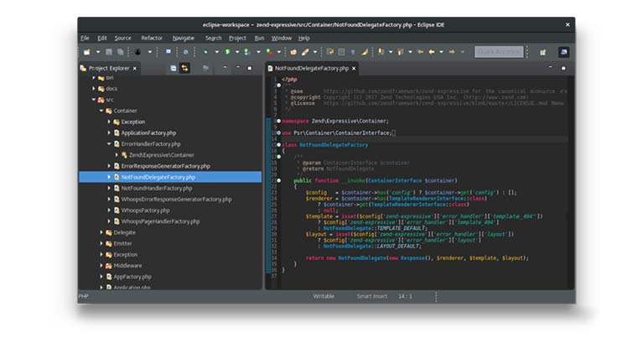644x338 pixels.
Task: Select the NotFoundDelegateFactory.php editor tab
Action: (x=312, y=69)
